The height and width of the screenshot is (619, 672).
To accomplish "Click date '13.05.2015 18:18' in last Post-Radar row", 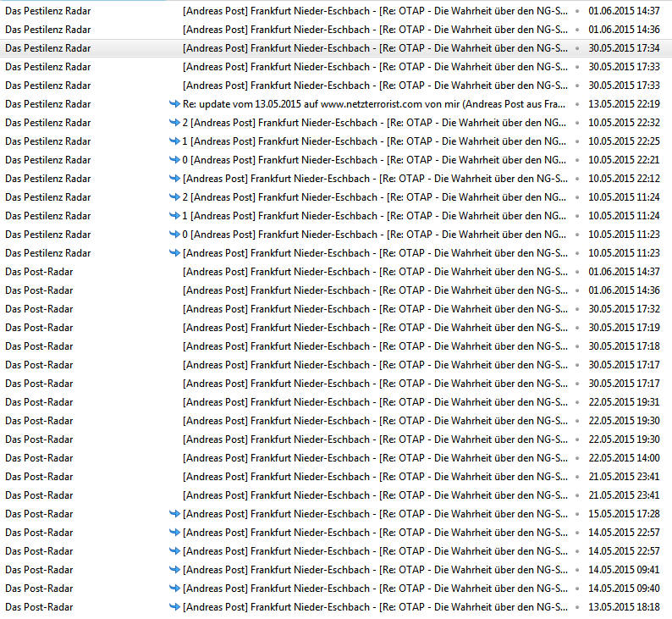I will point(624,607).
